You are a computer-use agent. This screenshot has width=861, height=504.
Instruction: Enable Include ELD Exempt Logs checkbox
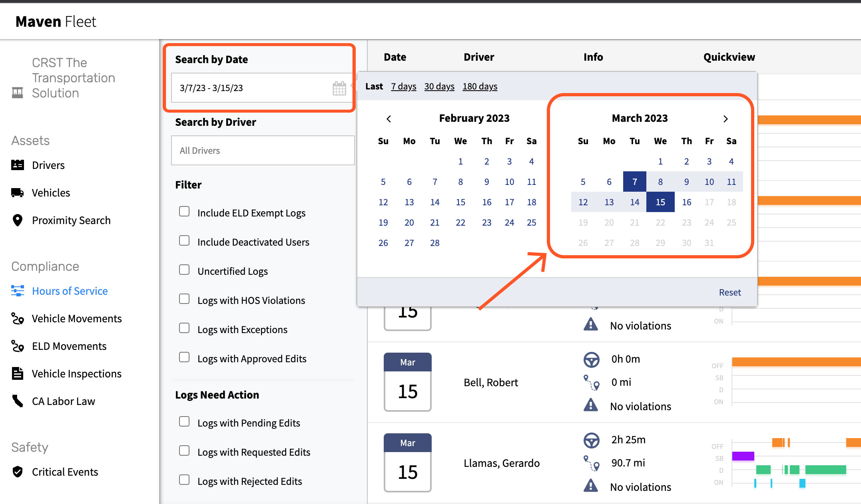pos(184,212)
